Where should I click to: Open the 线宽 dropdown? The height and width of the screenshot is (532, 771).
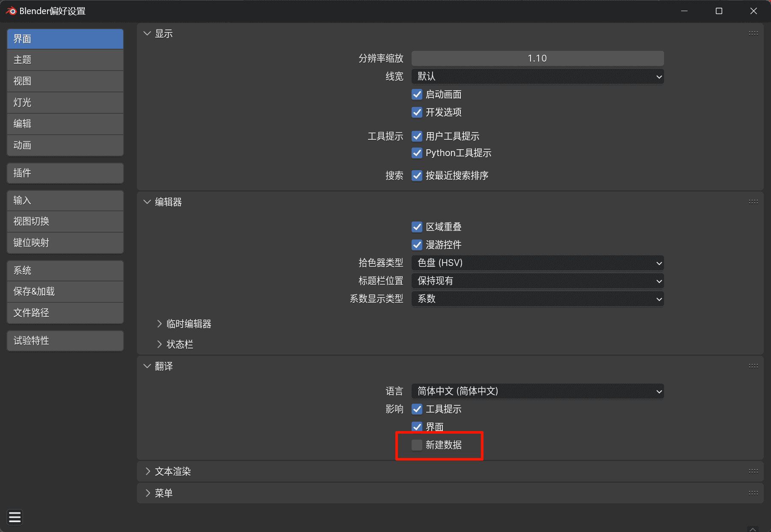point(537,77)
